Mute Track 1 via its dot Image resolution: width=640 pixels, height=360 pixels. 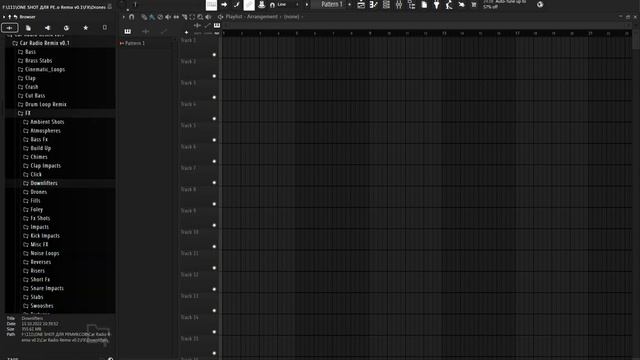pyautogui.click(x=214, y=55)
